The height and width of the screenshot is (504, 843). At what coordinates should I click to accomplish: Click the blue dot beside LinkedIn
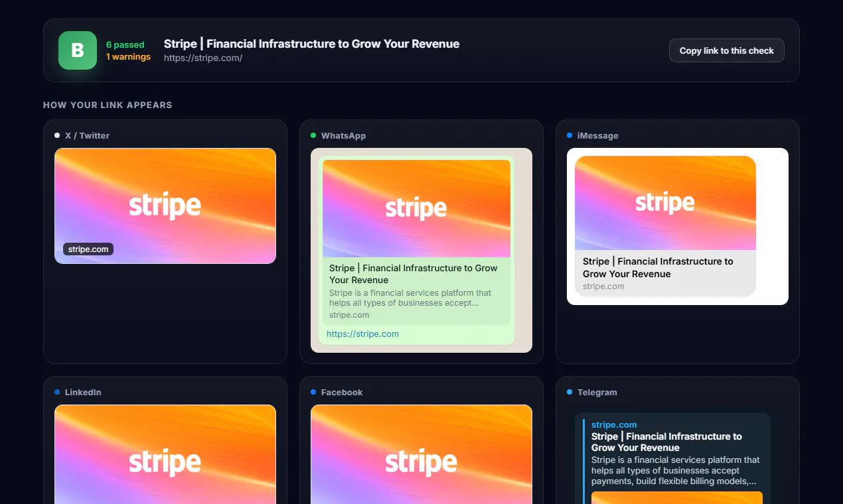point(57,392)
